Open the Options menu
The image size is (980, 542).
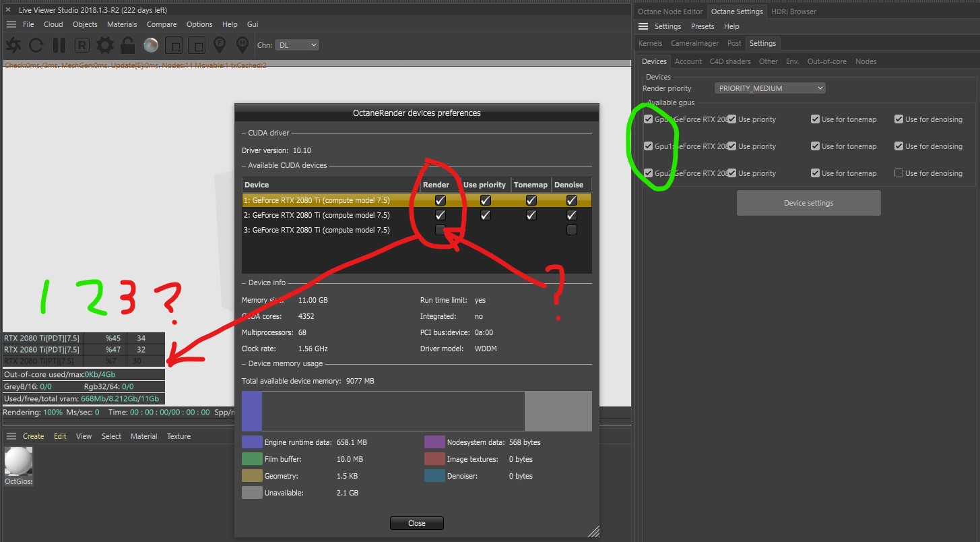(199, 24)
